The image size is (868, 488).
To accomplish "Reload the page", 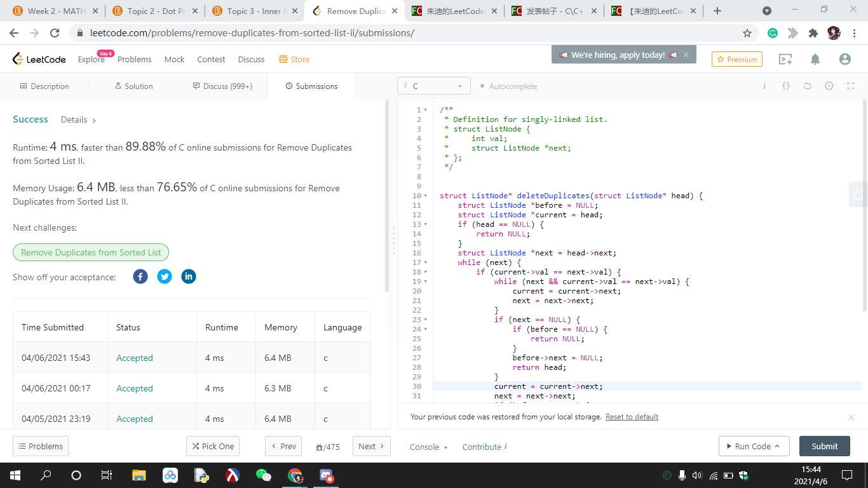I will click(55, 33).
